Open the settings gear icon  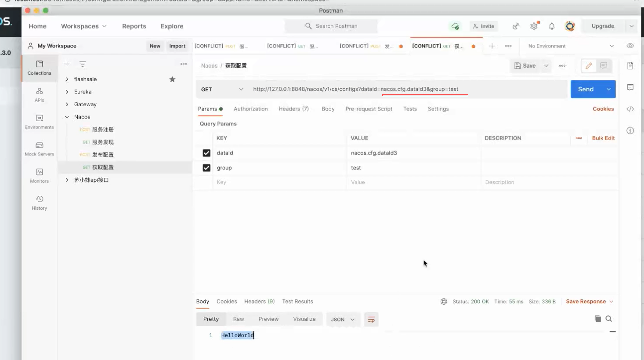[534, 26]
